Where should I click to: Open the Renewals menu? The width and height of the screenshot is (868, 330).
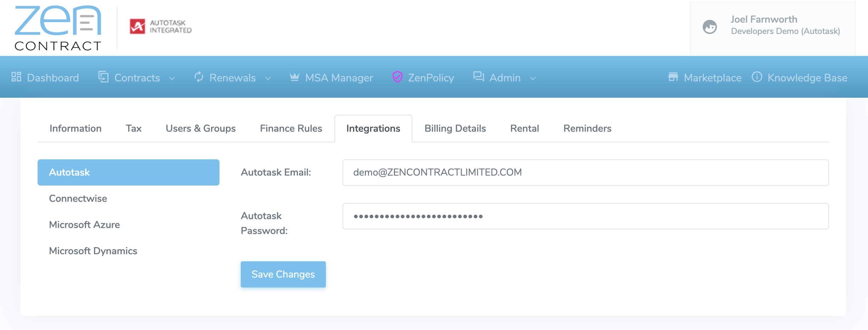[x=233, y=78]
